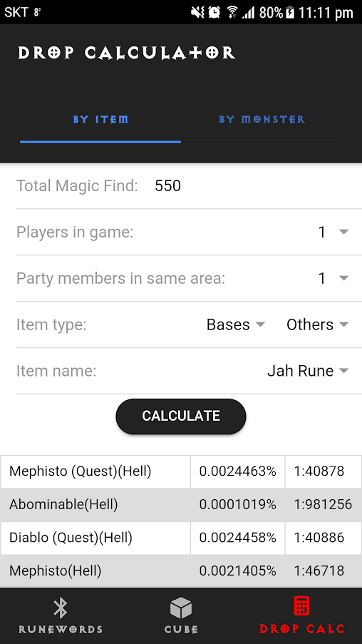362x644 pixels.
Task: Switch to the By Item tab
Action: tap(100, 120)
